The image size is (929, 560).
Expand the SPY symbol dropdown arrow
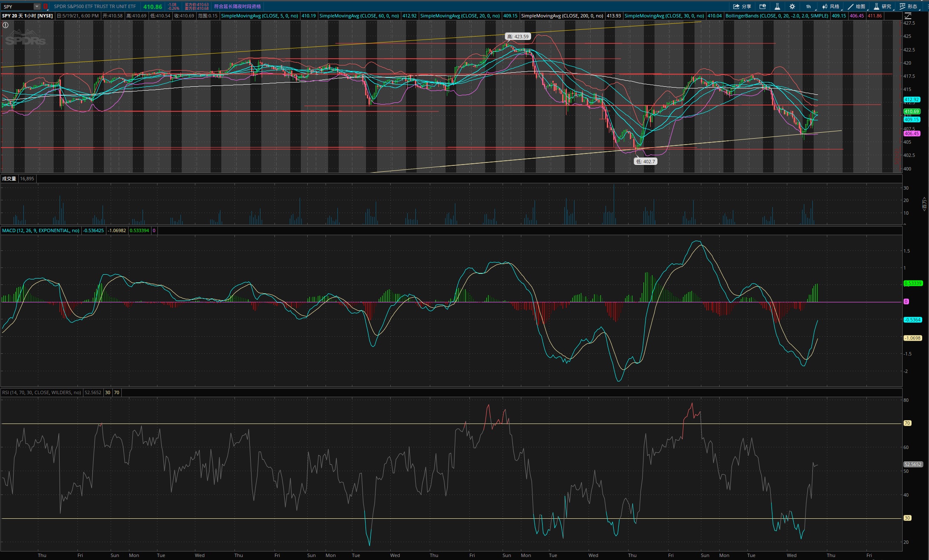37,6
